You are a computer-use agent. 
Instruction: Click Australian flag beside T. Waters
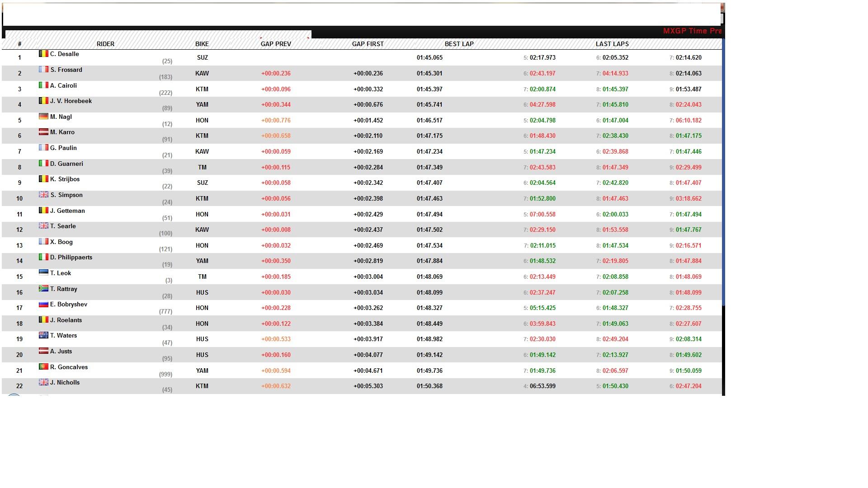43,335
